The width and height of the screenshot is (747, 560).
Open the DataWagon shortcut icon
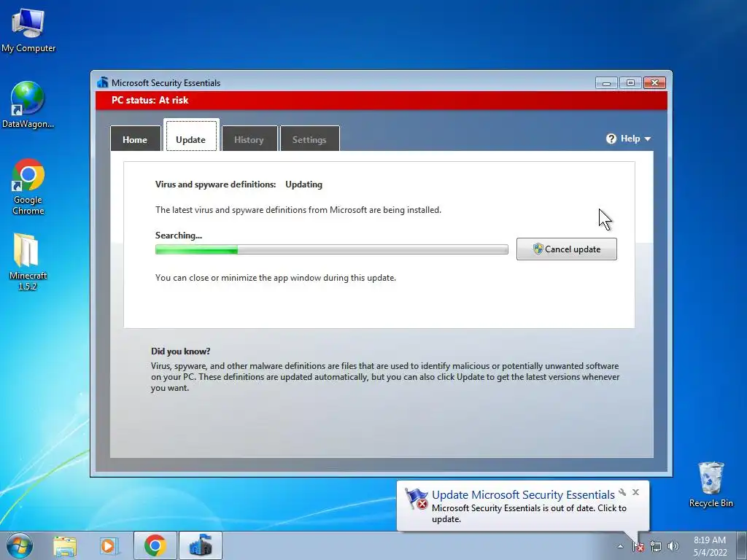coord(28,105)
